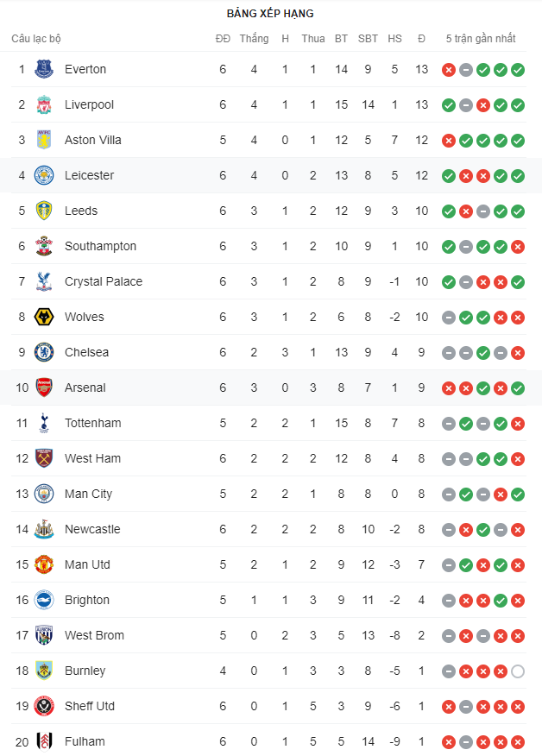The image size is (542, 756).
Task: Click the Man Utd club crest
Action: [44, 564]
